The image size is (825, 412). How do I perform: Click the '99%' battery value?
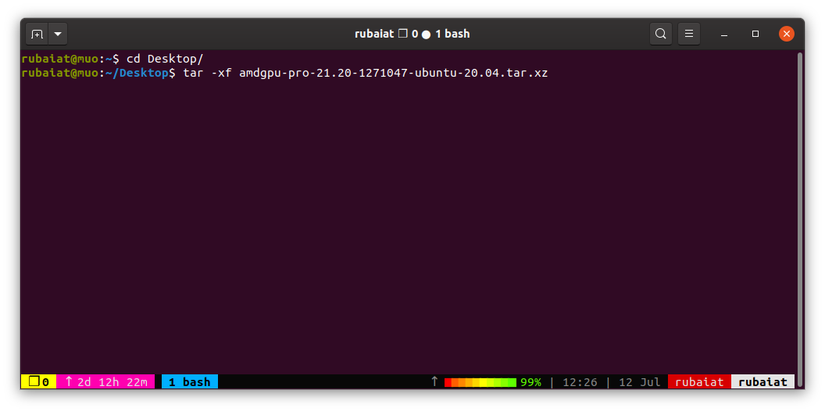pyautogui.click(x=530, y=382)
